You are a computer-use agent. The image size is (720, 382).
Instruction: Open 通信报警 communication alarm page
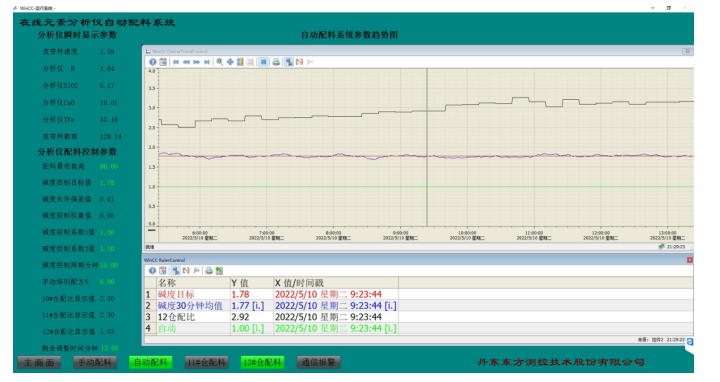[x=319, y=363]
